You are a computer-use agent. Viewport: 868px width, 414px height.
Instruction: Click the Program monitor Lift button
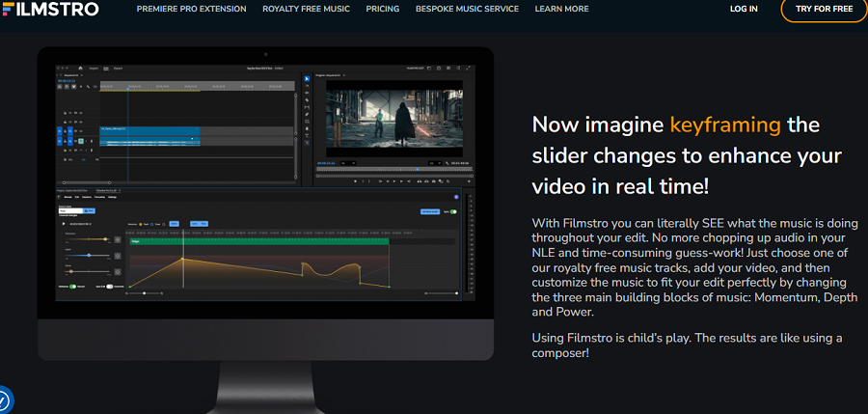[x=420, y=181]
